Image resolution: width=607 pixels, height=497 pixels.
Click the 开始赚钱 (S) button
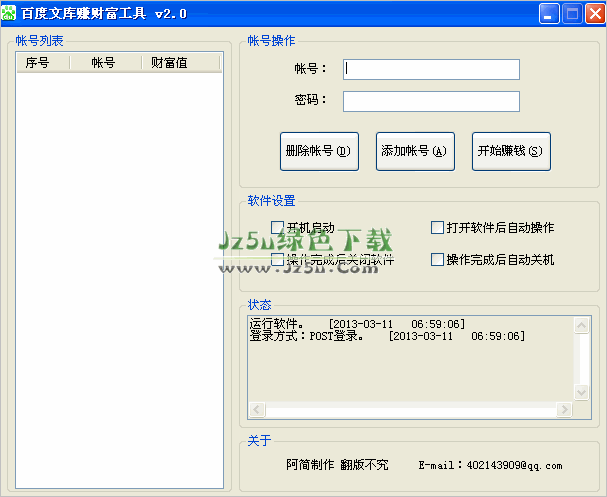[x=511, y=151]
